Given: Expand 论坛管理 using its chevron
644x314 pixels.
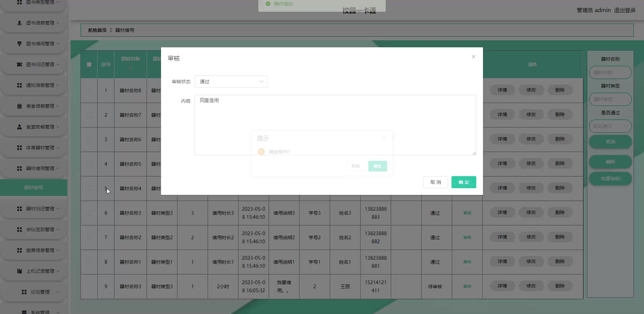Looking at the screenshot, I should (x=58, y=292).
